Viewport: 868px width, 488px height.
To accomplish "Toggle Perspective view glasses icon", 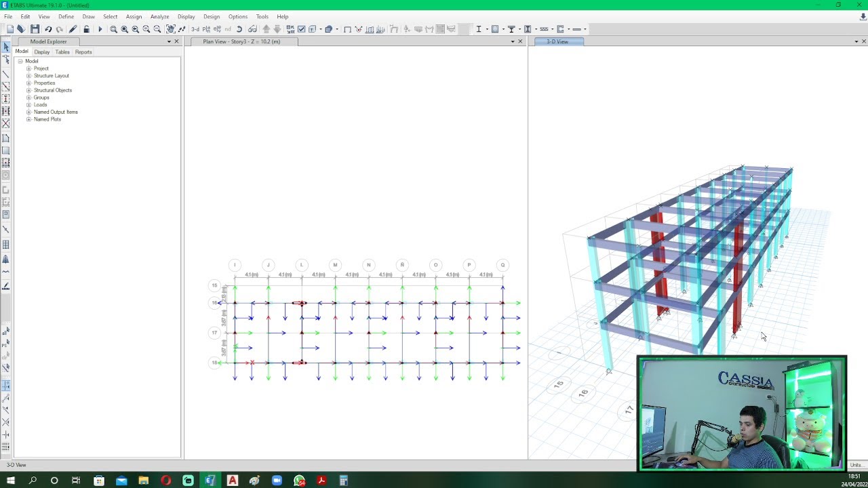I will tap(252, 29).
